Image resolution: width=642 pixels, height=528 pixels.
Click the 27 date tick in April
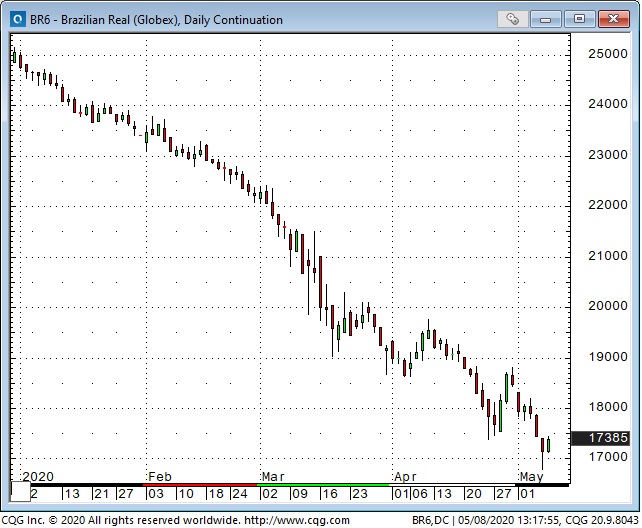click(504, 494)
